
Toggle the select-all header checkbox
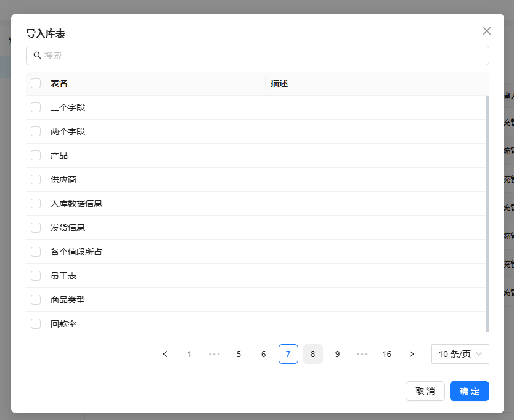click(x=36, y=83)
